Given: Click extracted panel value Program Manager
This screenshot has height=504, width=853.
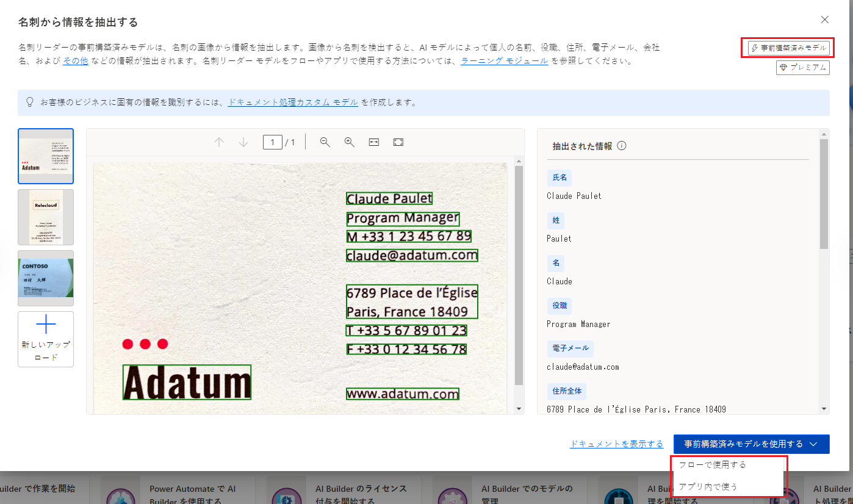Looking at the screenshot, I should click(x=578, y=324).
